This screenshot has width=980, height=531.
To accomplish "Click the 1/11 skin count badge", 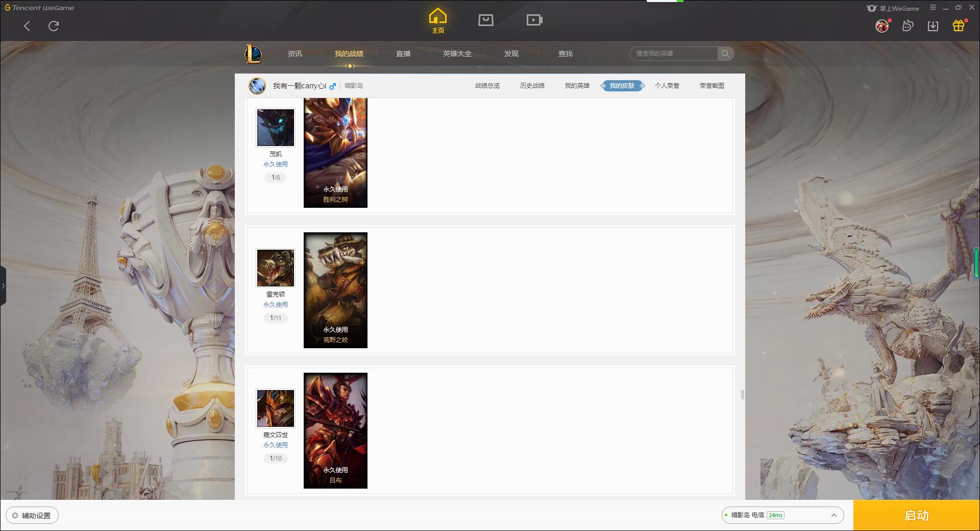I will [x=276, y=318].
